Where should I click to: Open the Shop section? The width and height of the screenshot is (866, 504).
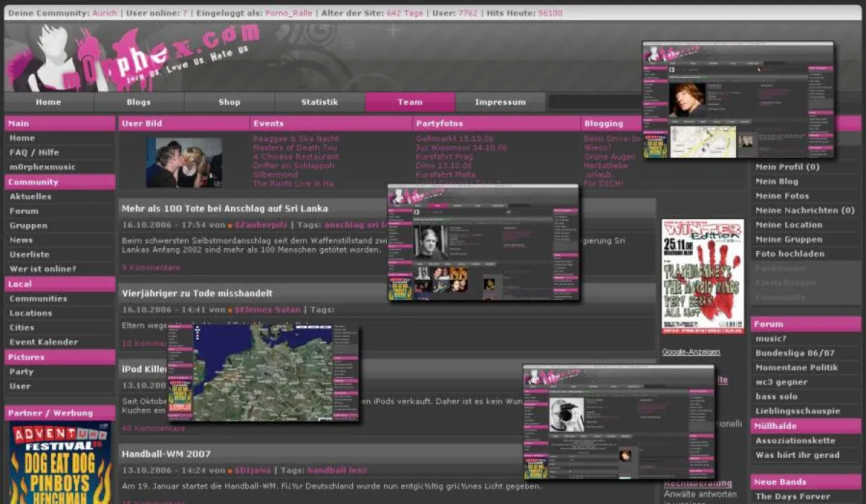click(229, 102)
